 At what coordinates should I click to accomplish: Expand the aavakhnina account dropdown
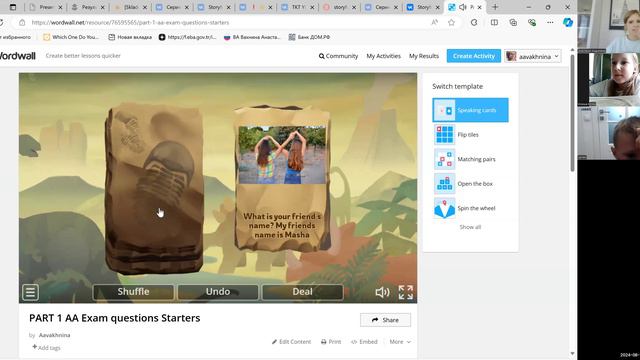(533, 56)
